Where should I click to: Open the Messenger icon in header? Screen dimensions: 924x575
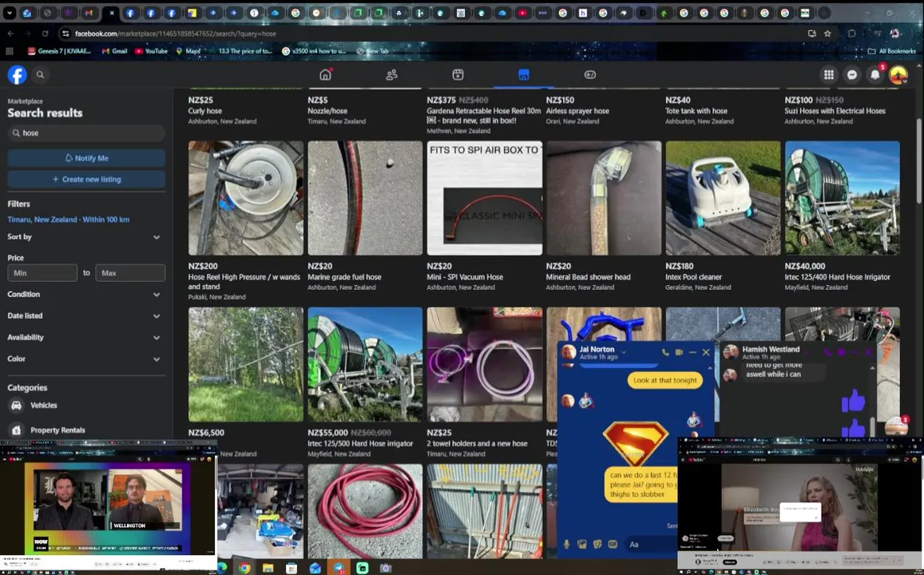click(x=851, y=74)
